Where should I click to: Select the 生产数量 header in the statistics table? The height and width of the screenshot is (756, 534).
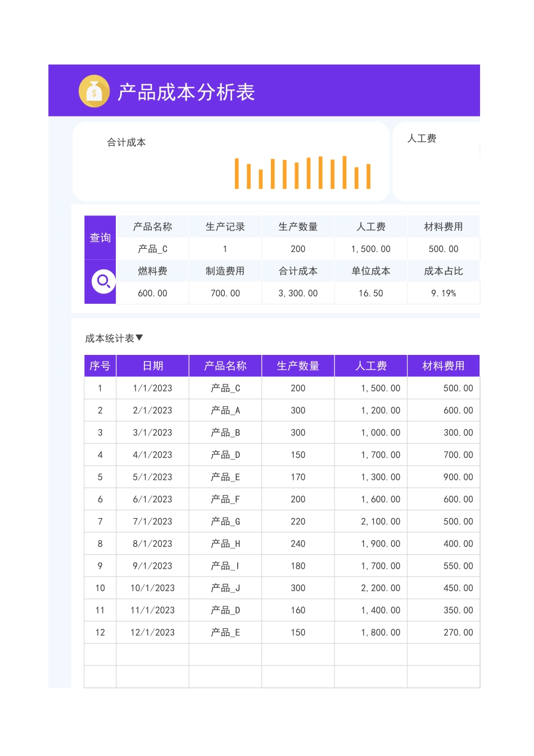point(297,366)
